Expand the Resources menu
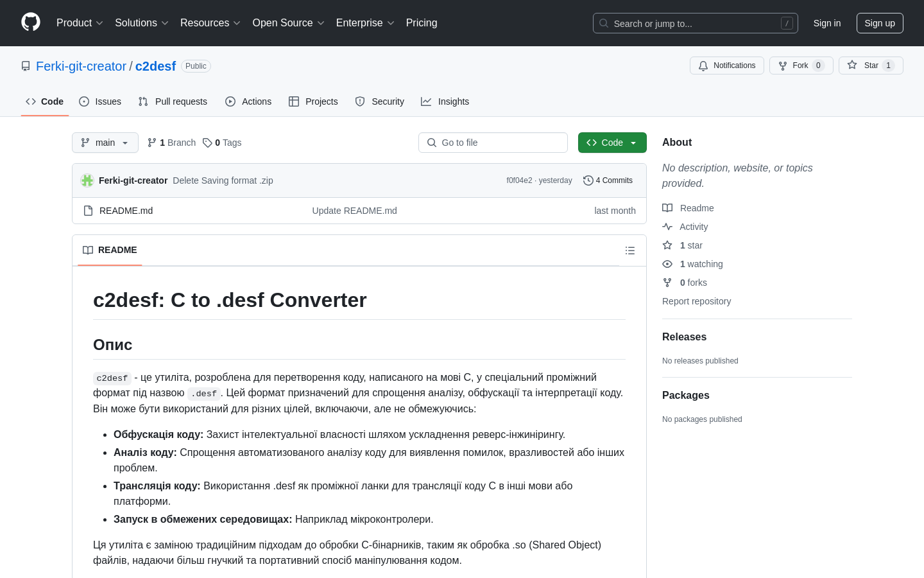Viewport: 924px width, 578px height. coord(210,23)
